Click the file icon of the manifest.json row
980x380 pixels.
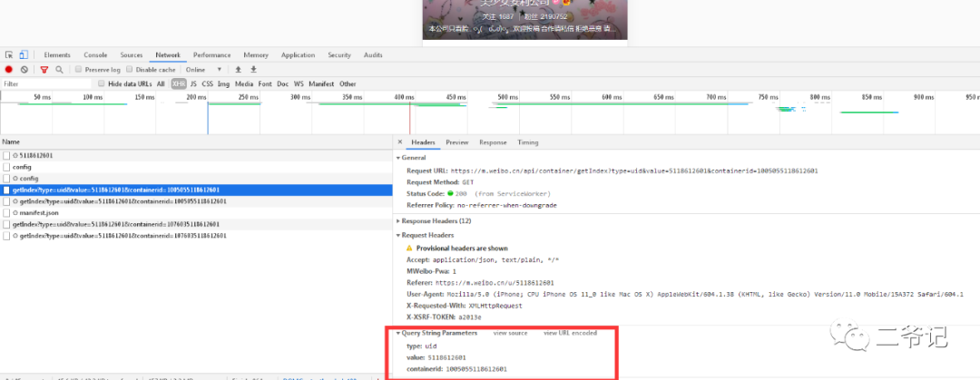pyautogui.click(x=6, y=213)
